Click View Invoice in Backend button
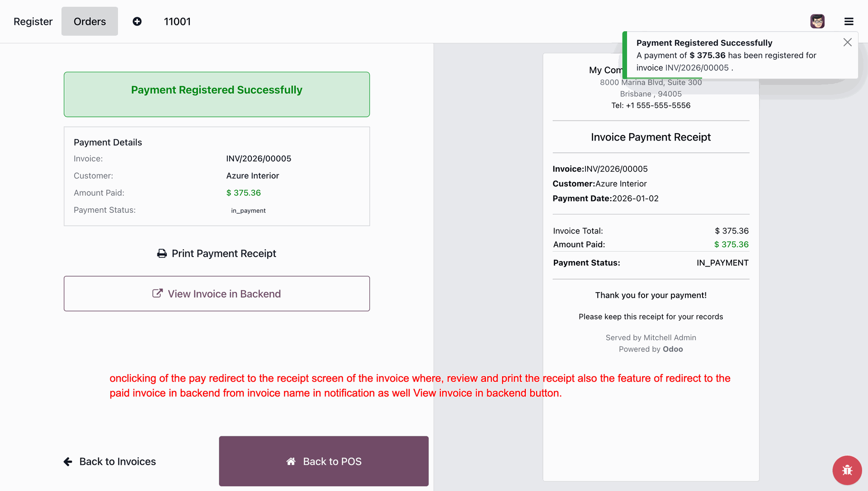The width and height of the screenshot is (868, 491). 217,294
